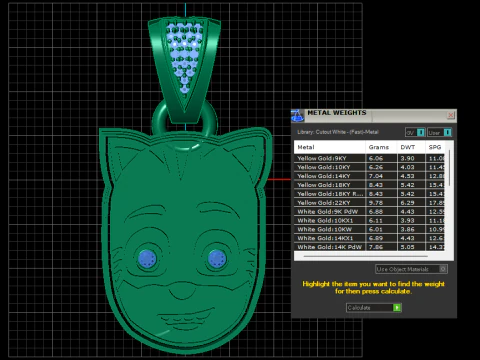This screenshot has width=480, height=360.
Task: Toggle Use Object Materials option
Action: pos(411,269)
